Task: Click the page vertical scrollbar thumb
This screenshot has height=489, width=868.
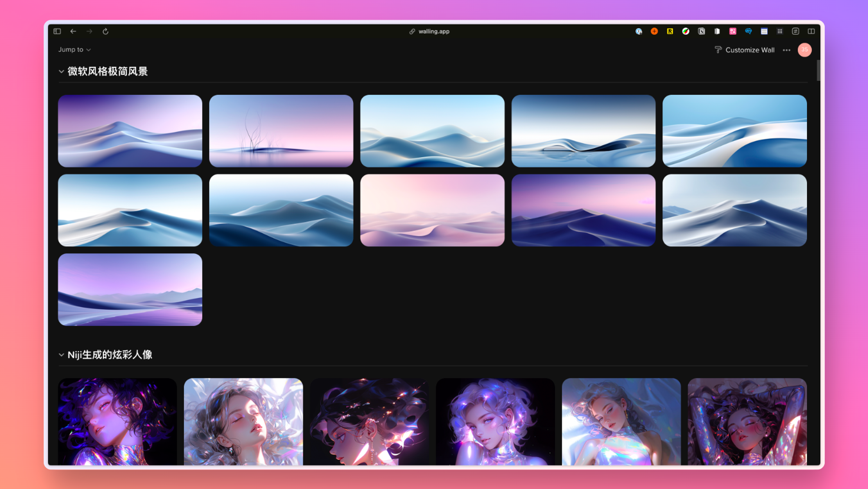Action: tap(819, 70)
